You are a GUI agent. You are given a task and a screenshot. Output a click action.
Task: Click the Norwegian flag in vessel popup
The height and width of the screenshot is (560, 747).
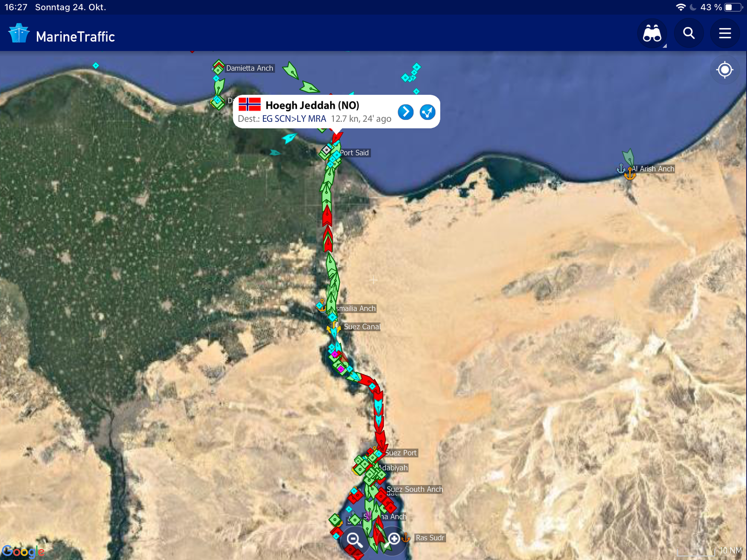coord(250,104)
